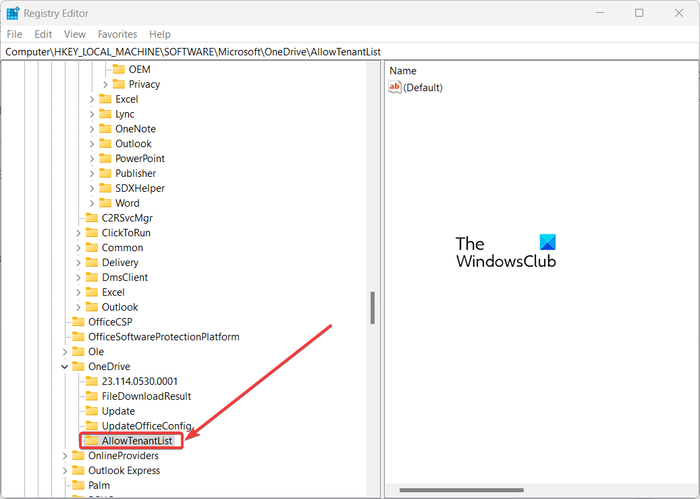
Task: Select the "UpdateOfficeConfig" key label
Action: pyautogui.click(x=146, y=426)
